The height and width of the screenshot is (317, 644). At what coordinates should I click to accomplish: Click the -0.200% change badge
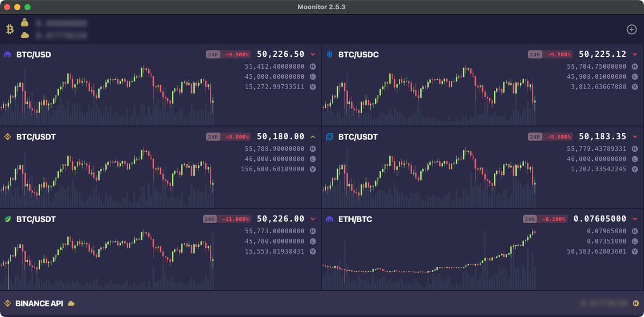coord(553,219)
